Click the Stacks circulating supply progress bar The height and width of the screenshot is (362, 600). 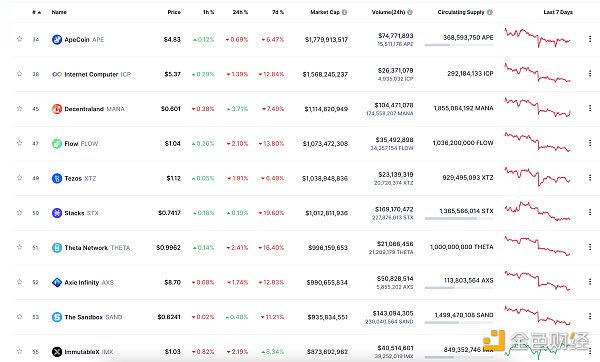point(459,219)
